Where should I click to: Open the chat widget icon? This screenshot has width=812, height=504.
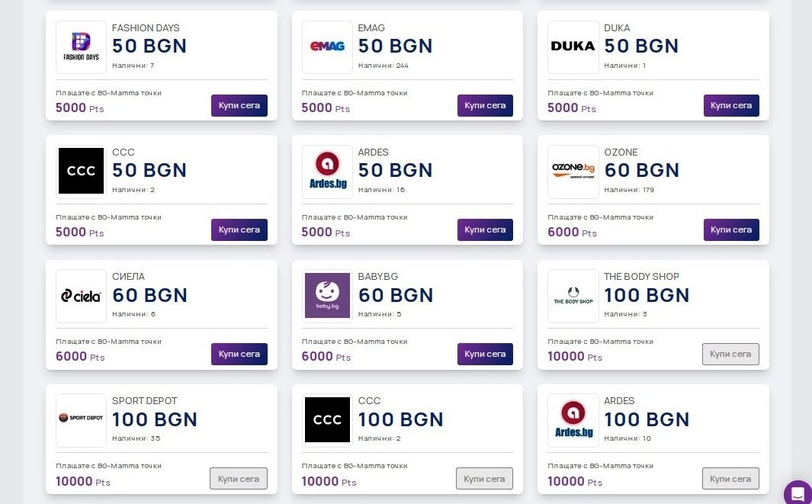(x=798, y=493)
